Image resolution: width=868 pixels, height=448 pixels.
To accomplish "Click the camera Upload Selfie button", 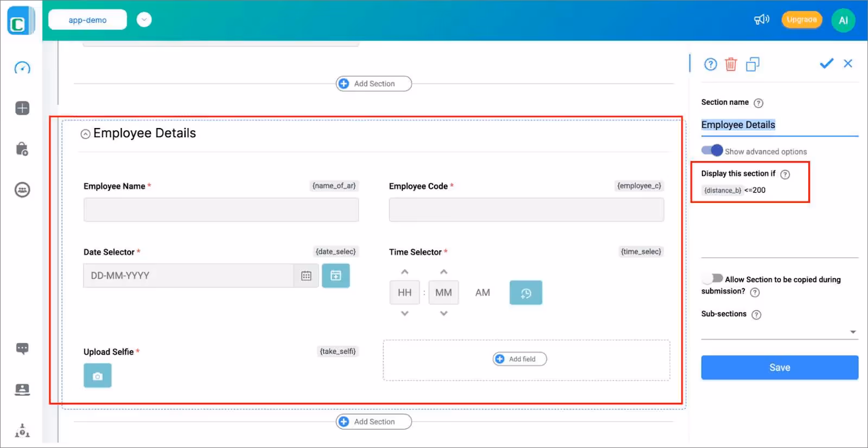I will (98, 375).
